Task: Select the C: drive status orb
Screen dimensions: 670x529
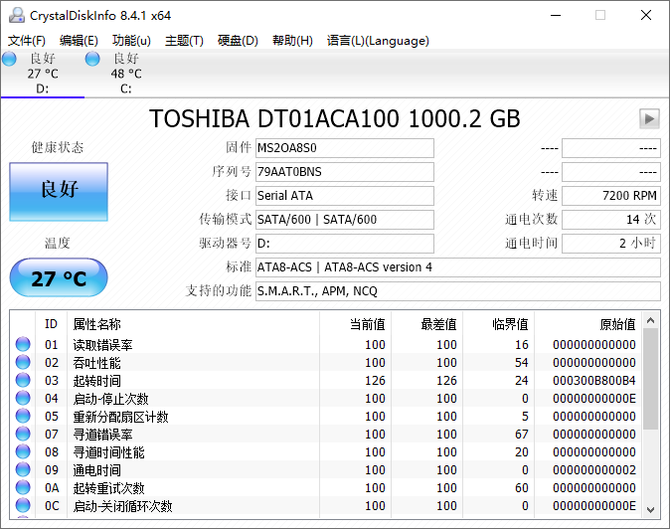Action: 93,60
